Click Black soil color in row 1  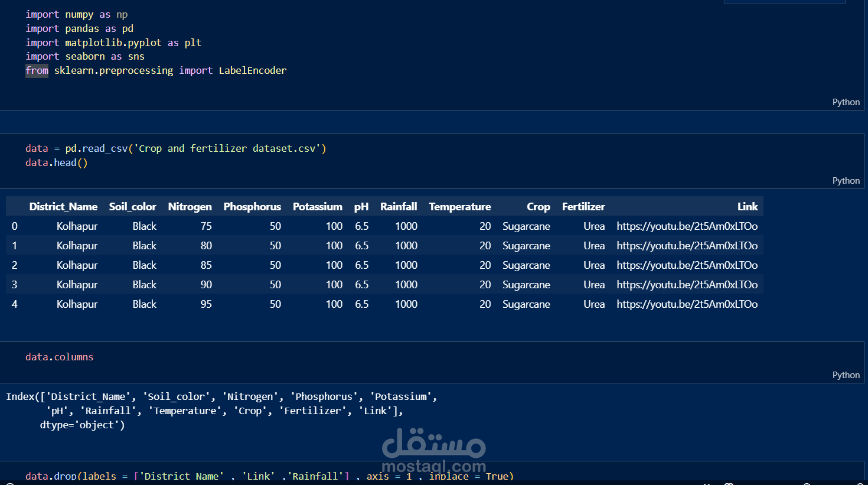coord(145,246)
